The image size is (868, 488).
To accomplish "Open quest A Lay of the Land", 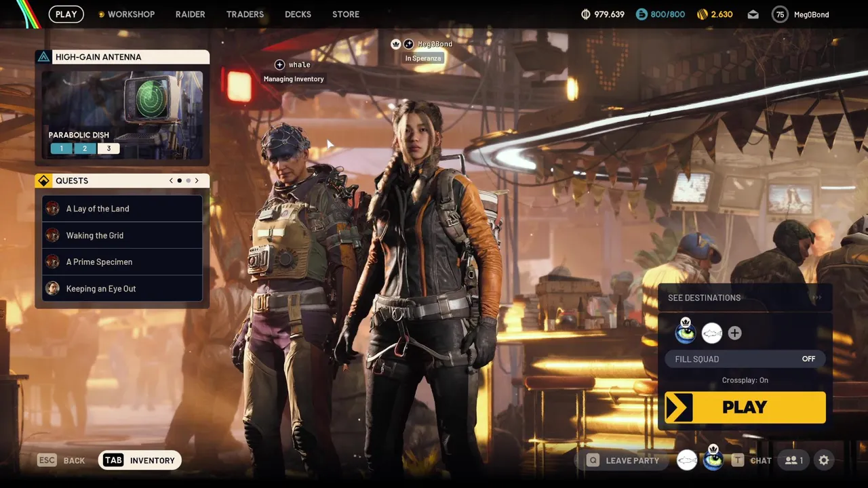I will pyautogui.click(x=122, y=209).
